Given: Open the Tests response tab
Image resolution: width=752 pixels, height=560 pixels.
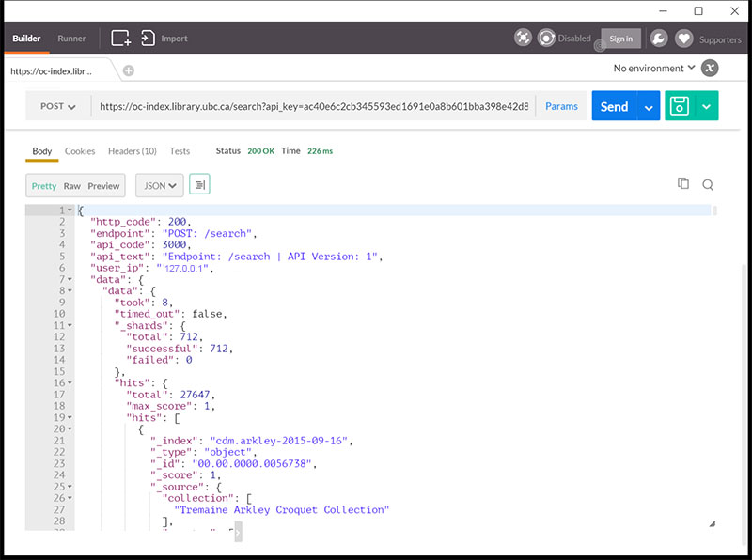Looking at the screenshot, I should click(x=180, y=151).
